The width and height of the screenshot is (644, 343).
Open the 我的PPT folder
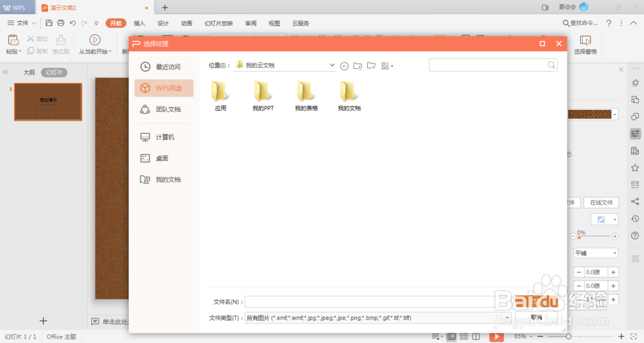(263, 96)
